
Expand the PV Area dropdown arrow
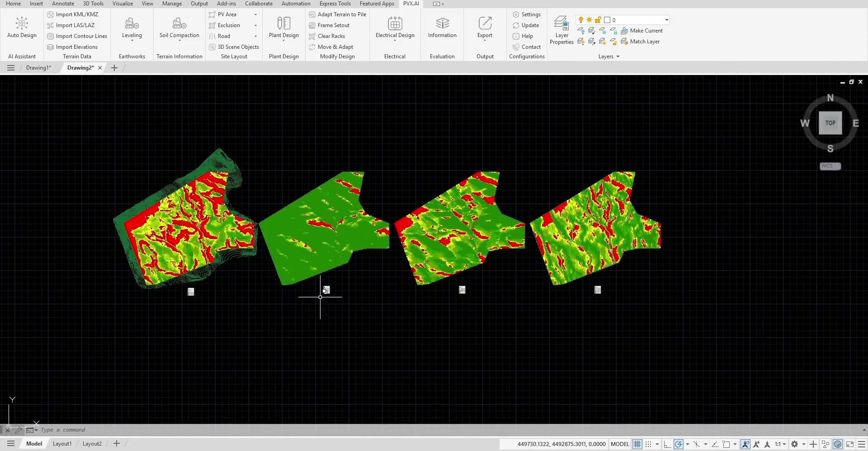coord(255,14)
